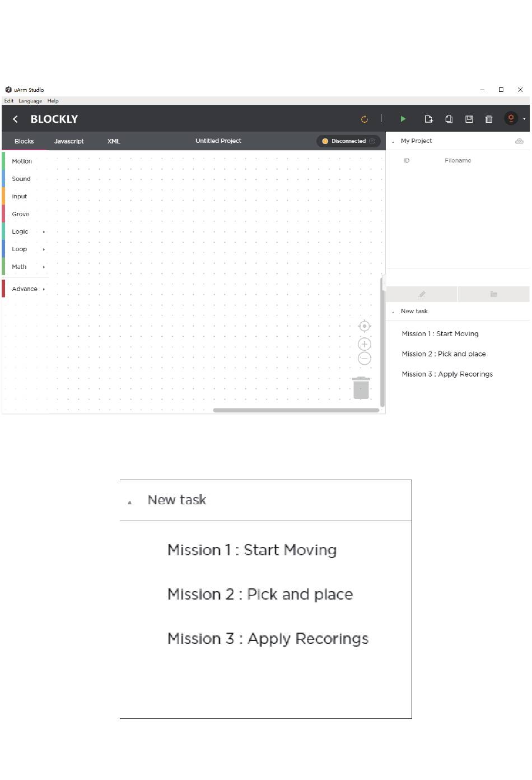532x780 pixels.
Task: Click the delete trash icon in header
Action: (488, 119)
